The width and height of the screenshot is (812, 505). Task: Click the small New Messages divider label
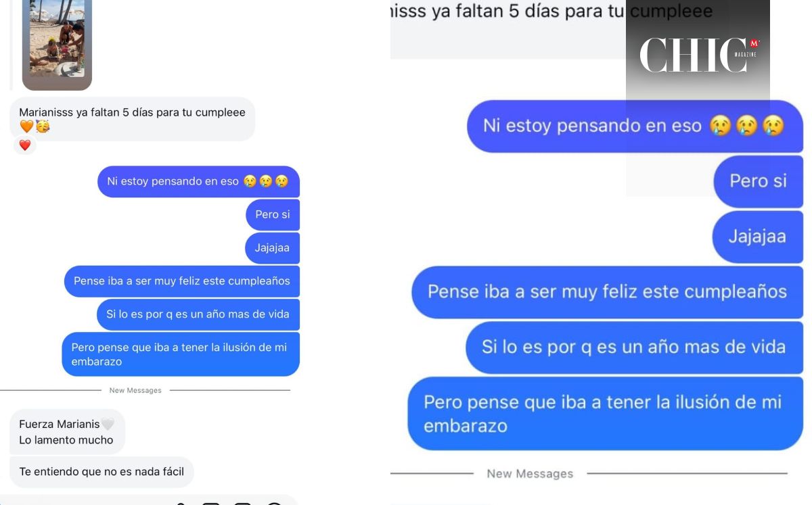pos(135,391)
